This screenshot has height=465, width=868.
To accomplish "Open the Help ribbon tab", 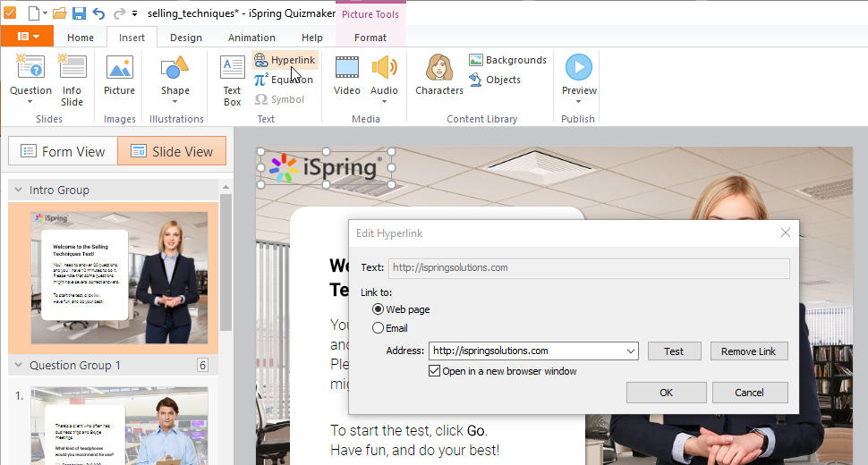I will (x=312, y=38).
